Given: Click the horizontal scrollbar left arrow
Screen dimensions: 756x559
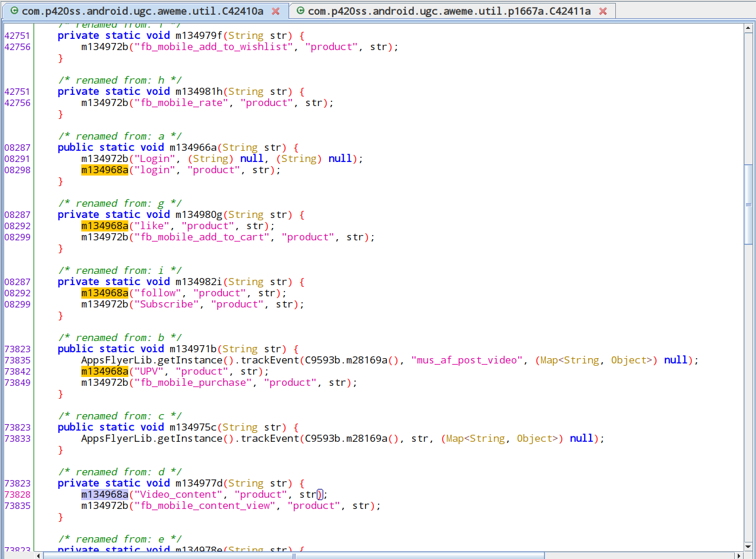Looking at the screenshot, I should click(39, 555).
